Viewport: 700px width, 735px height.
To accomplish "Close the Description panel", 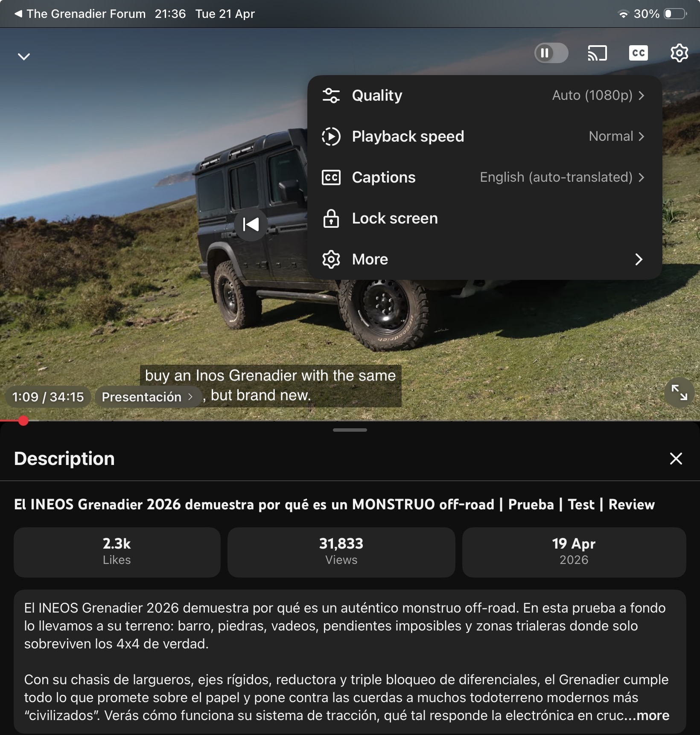I will [x=676, y=459].
